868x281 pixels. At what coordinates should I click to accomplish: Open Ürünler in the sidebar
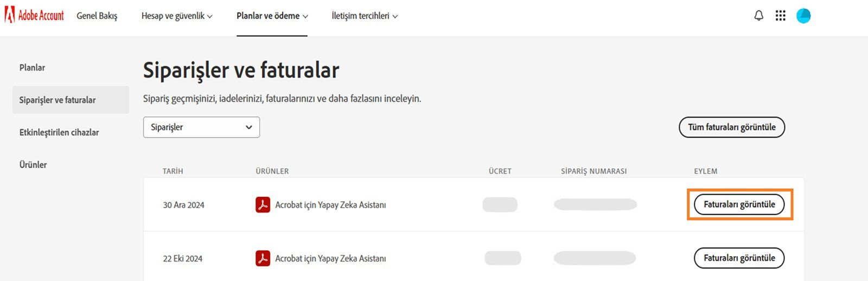(x=33, y=165)
